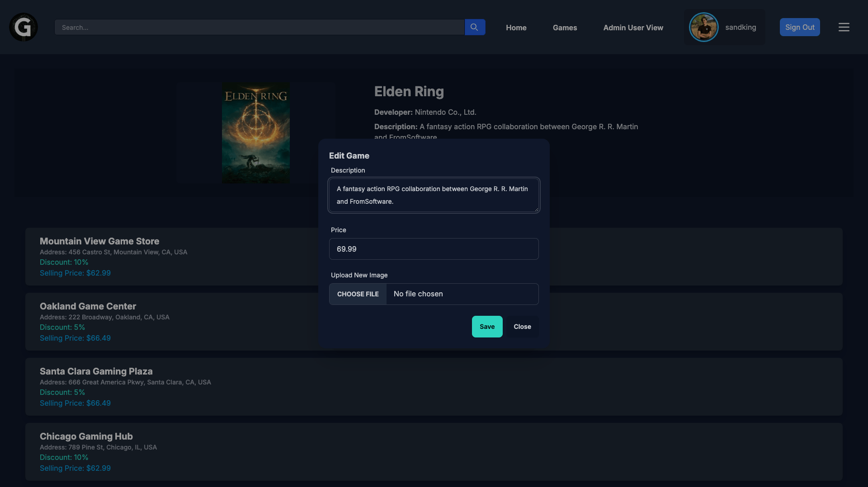Click the search magnifier icon
Screen dimensions: 868x487
pyautogui.click(x=474, y=27)
